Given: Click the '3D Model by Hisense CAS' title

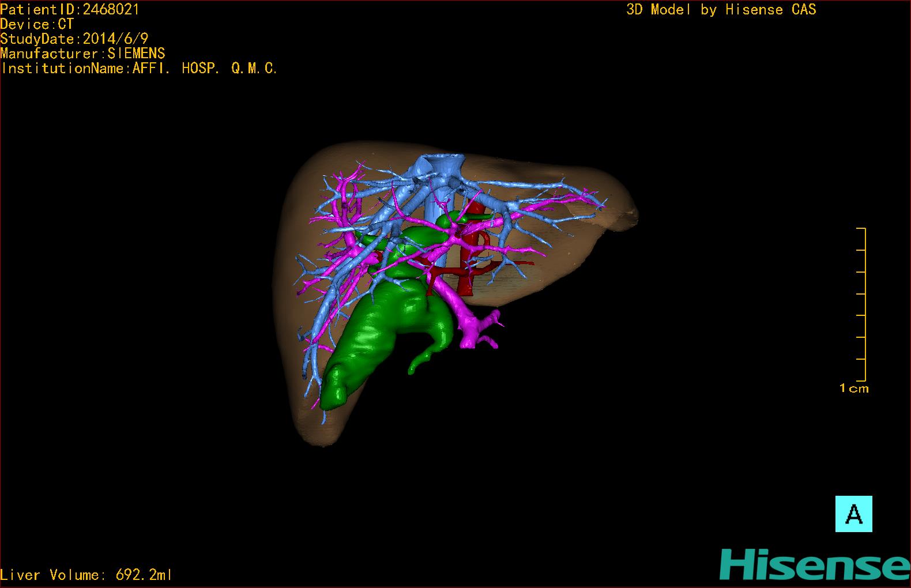Looking at the screenshot, I should click(x=721, y=9).
